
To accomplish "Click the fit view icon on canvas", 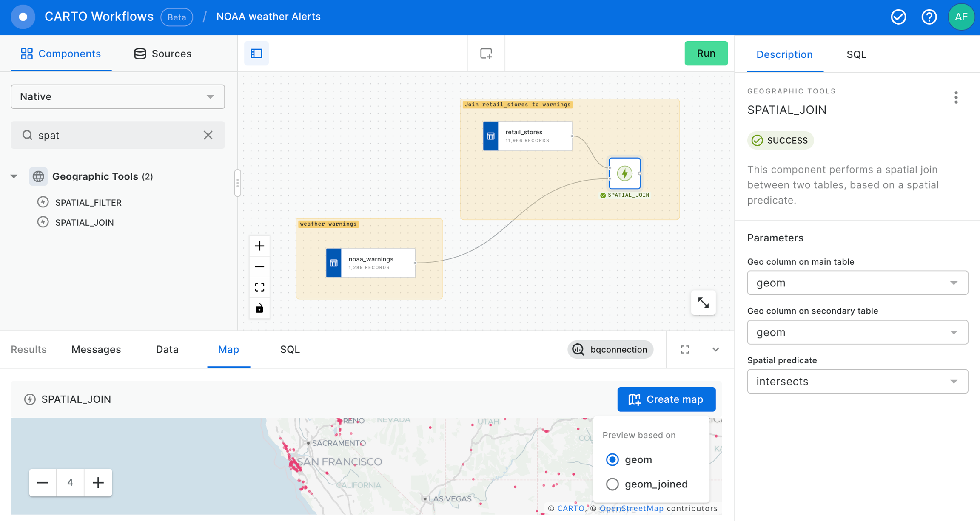I will click(259, 287).
